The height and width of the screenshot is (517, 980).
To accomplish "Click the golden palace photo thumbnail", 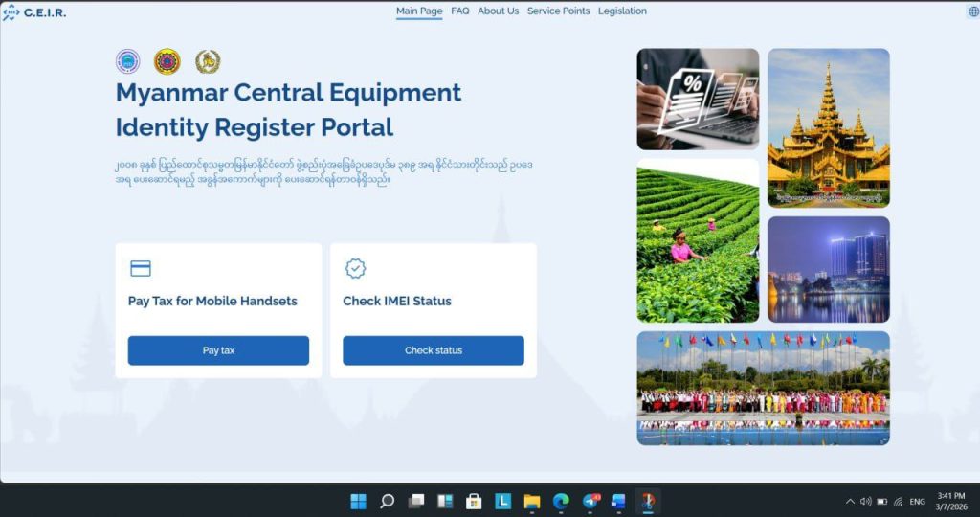I will tap(828, 127).
